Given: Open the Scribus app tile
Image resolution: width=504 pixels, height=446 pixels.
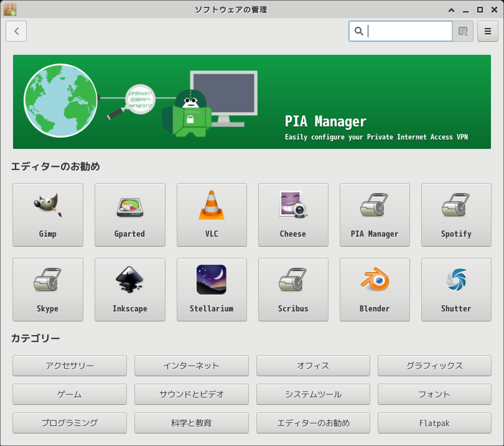Looking at the screenshot, I should point(293,290).
